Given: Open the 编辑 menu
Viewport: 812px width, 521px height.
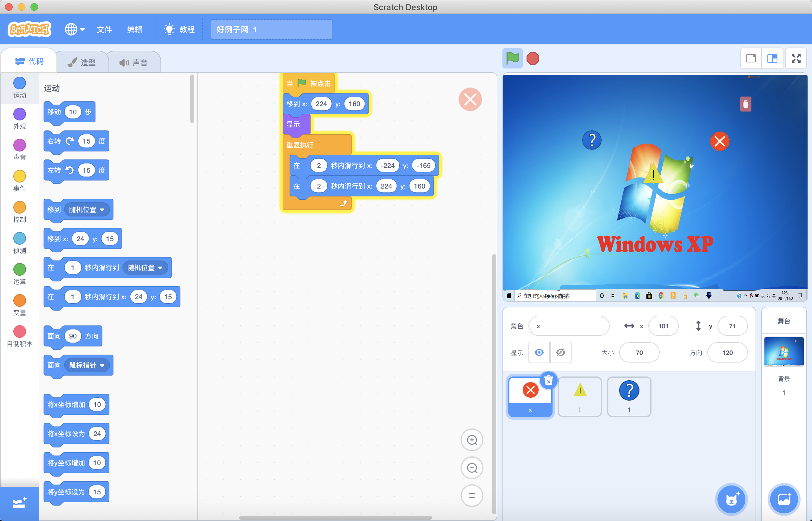Looking at the screenshot, I should click(x=135, y=29).
